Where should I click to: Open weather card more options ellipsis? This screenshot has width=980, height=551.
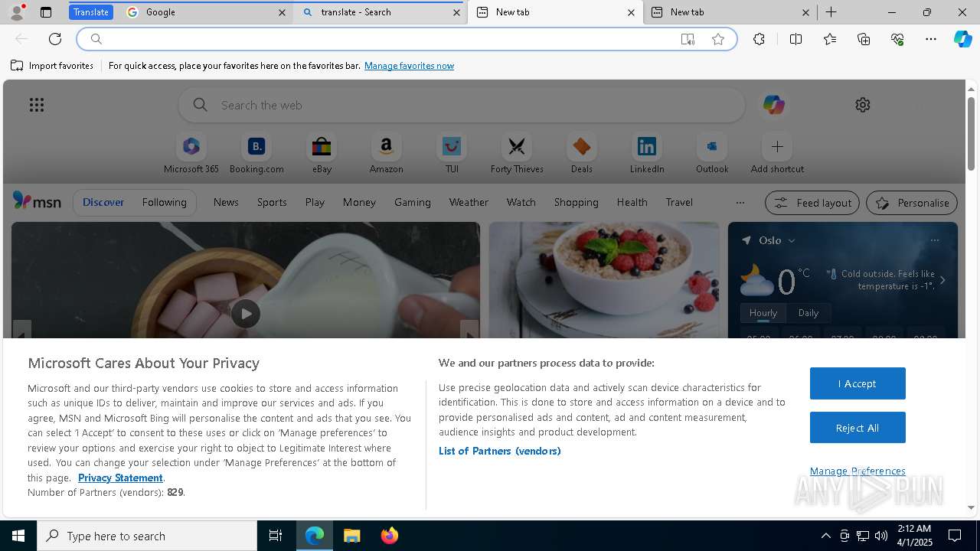coord(934,240)
